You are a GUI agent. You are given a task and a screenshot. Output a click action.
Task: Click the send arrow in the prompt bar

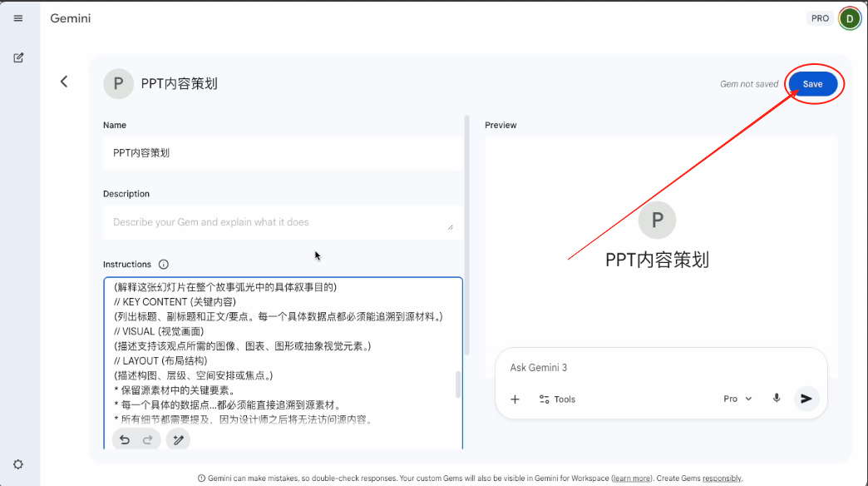[x=806, y=398]
